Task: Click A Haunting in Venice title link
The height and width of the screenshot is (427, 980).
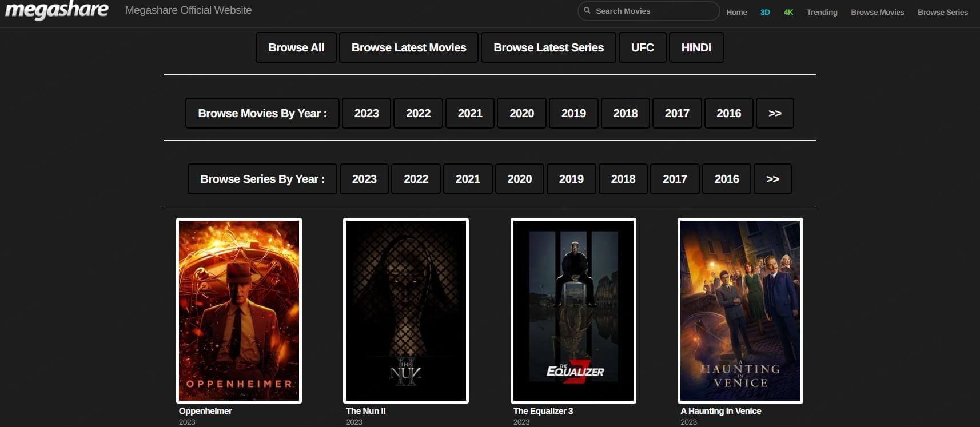Action: point(721,411)
